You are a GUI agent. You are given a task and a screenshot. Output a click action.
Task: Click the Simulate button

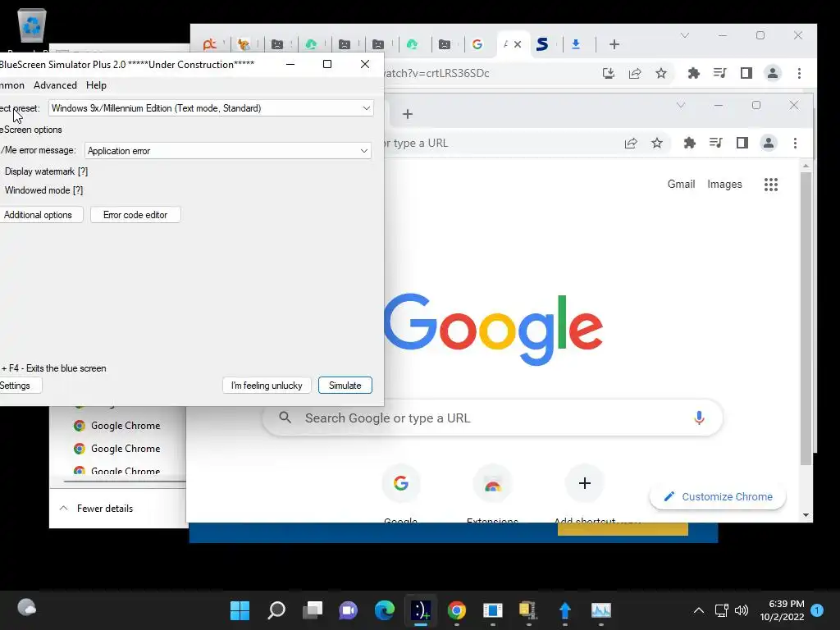345,386
